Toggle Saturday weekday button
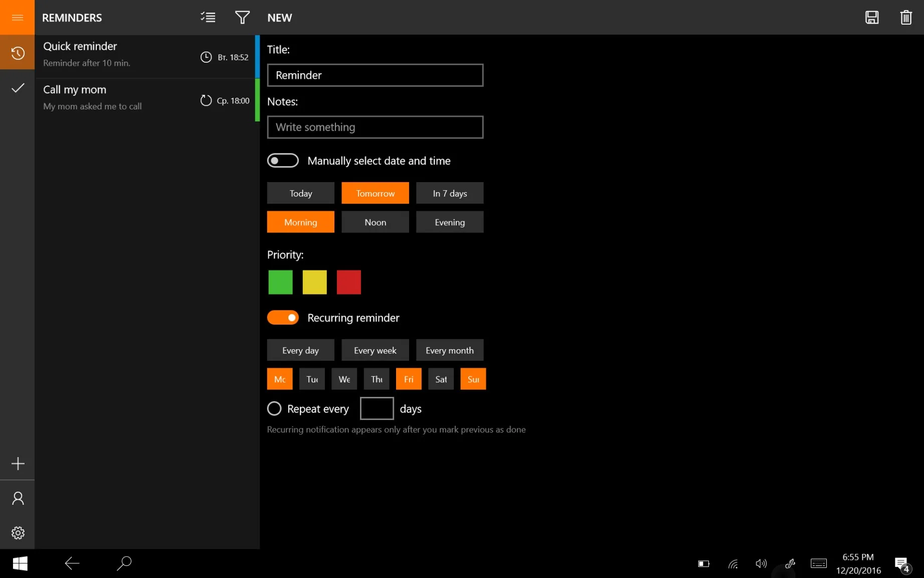 click(441, 379)
